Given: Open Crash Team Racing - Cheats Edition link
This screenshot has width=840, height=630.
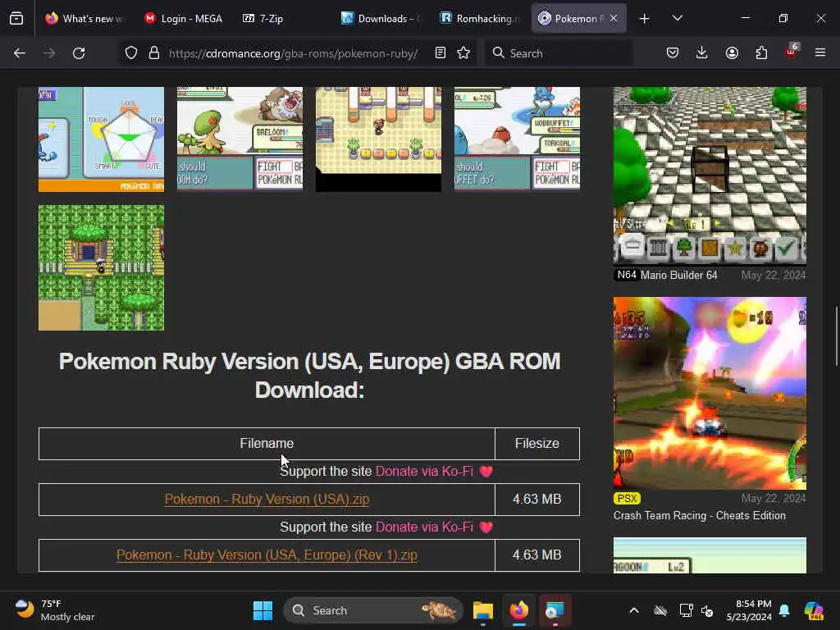Looking at the screenshot, I should pyautogui.click(x=700, y=515).
